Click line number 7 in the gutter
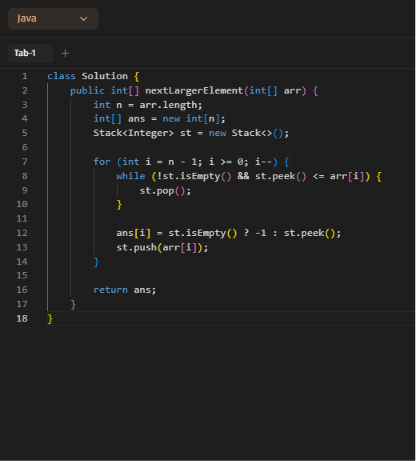 pos(25,162)
